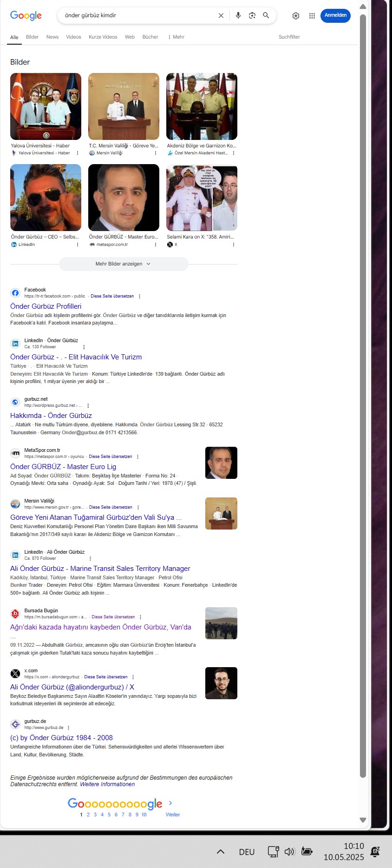Open Akdeniz Bölge ve Garnizon image thumbnail

point(202,106)
